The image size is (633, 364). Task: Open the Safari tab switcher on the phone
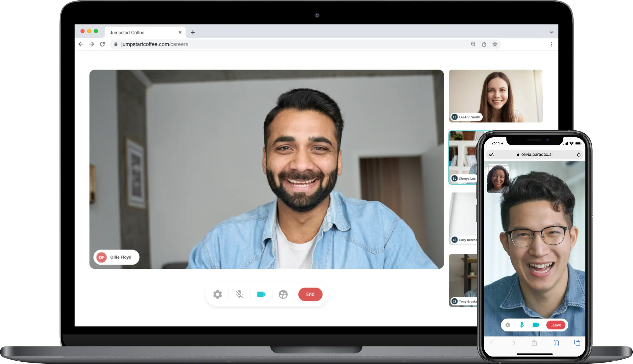click(x=577, y=343)
